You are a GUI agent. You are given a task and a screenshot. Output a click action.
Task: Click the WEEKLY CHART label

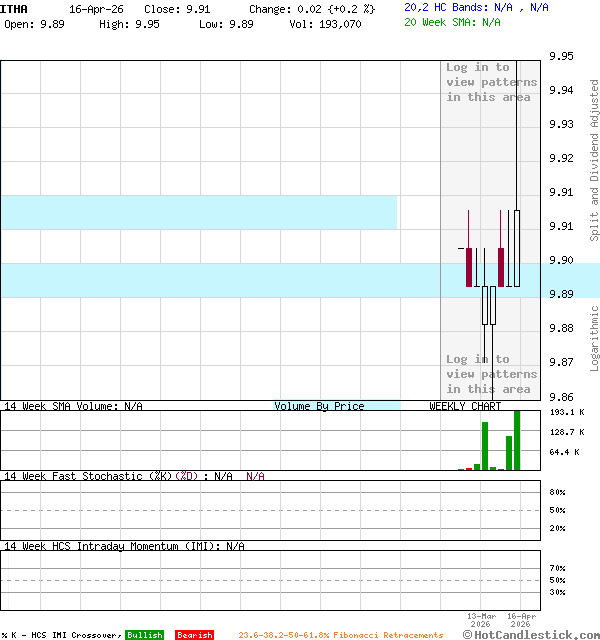[465, 406]
